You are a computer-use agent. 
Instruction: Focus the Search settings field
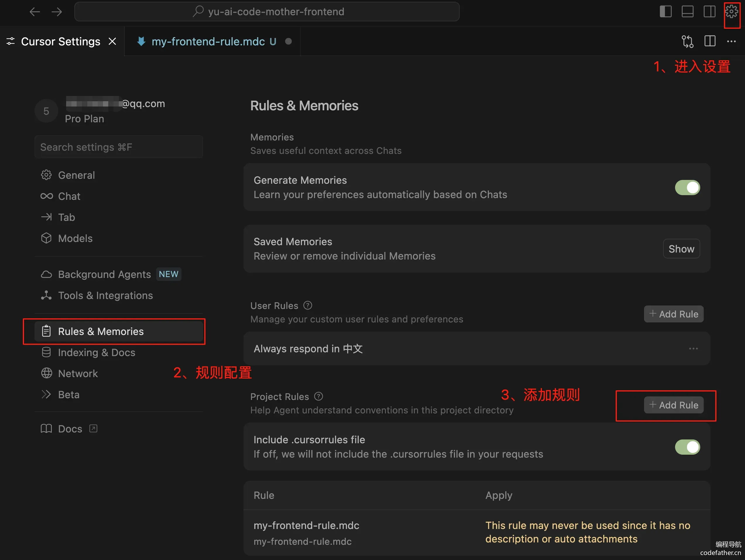point(119,147)
